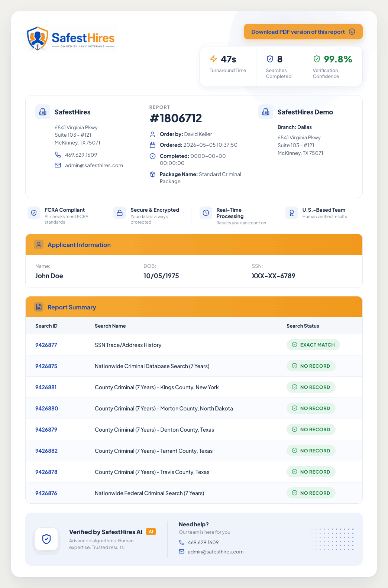Click the envelope icon in company address block
Viewport: 388px width, 588px height.
(58, 165)
